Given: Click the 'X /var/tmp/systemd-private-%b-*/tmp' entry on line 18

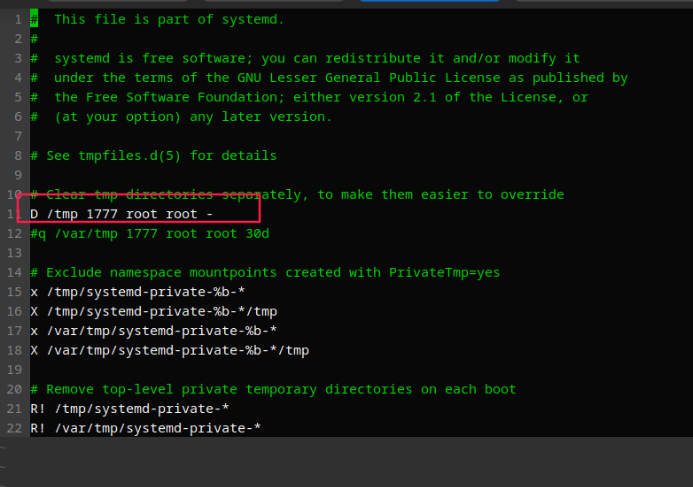Looking at the screenshot, I should coord(169,350).
